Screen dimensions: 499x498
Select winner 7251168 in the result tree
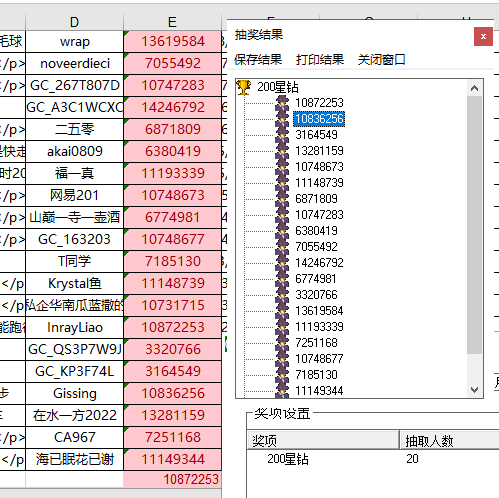[316, 343]
